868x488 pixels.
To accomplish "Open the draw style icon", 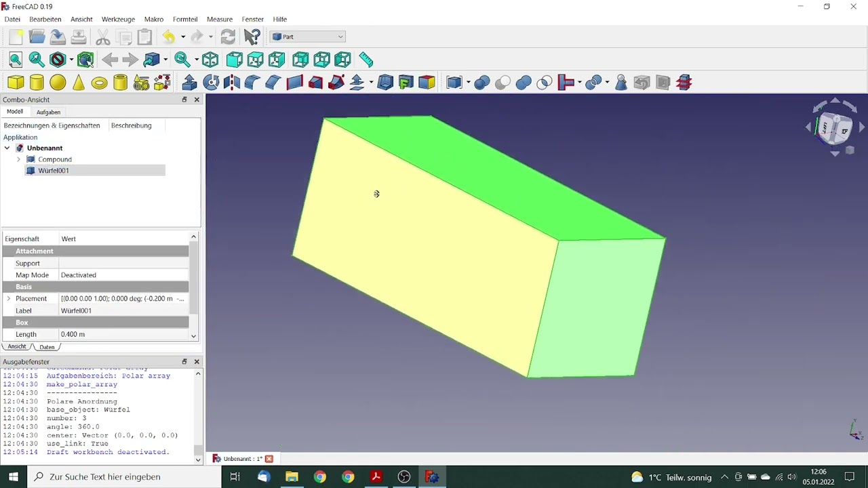I will coord(58,60).
